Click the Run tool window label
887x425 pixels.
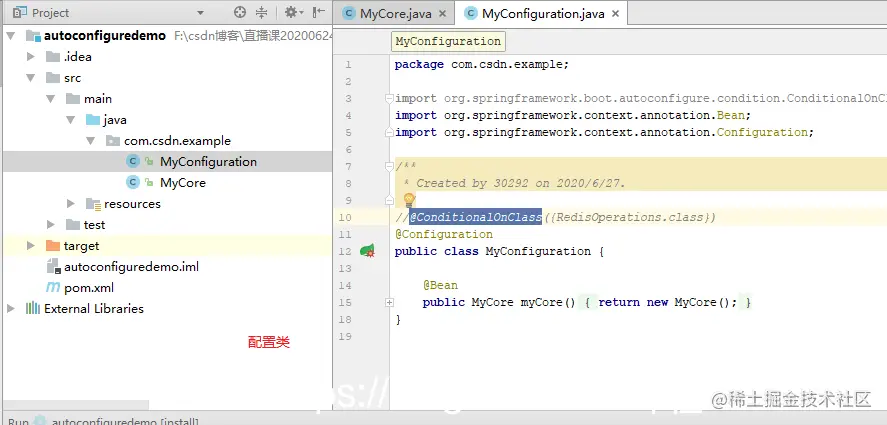[18, 422]
